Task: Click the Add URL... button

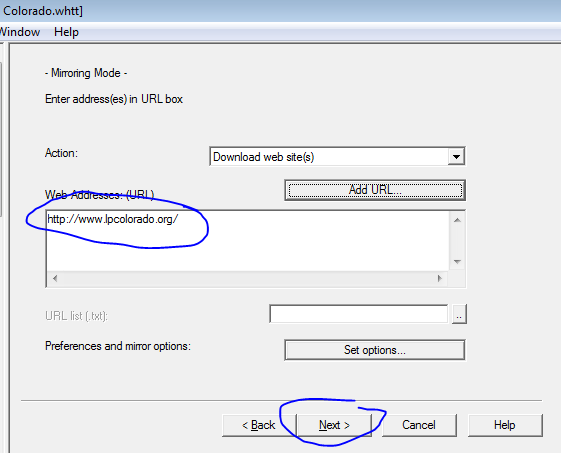Action: click(x=375, y=190)
